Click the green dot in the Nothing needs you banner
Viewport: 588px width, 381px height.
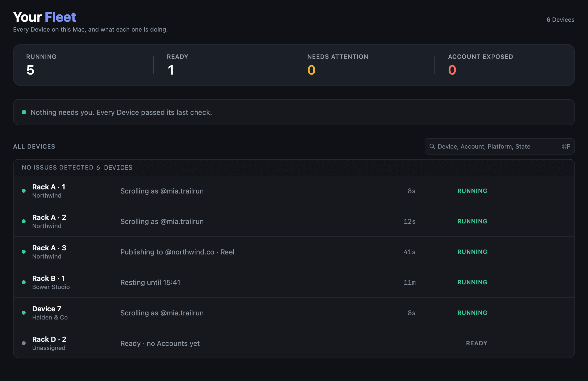[24, 112]
